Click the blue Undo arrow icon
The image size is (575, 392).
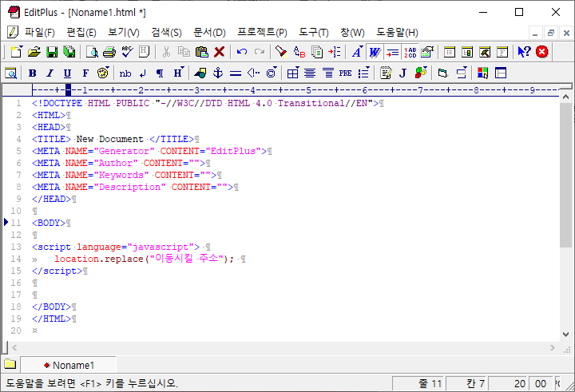(x=242, y=52)
